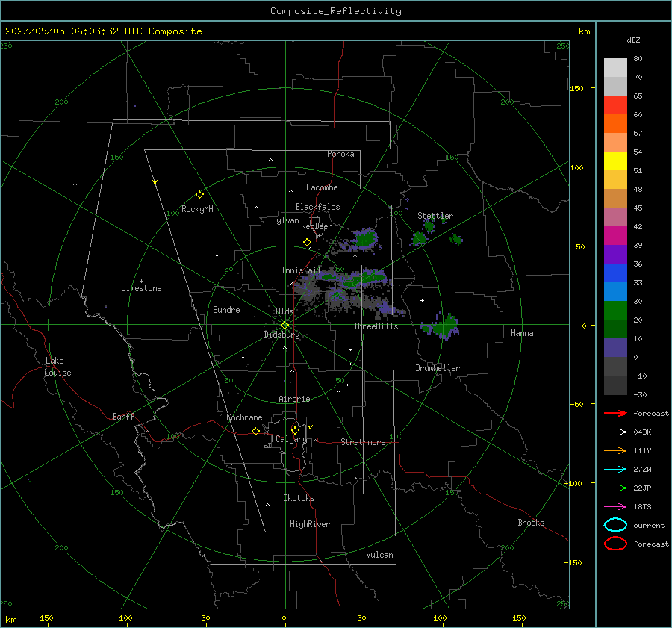Click the yellow 51 dBZ color swatch
This screenshot has width=672, height=628.
pos(615,161)
